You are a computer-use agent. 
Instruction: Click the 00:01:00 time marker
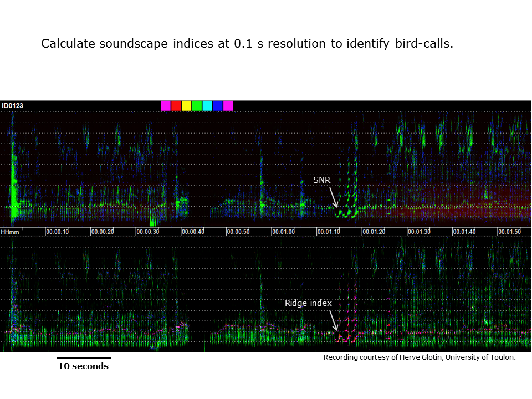pos(283,232)
